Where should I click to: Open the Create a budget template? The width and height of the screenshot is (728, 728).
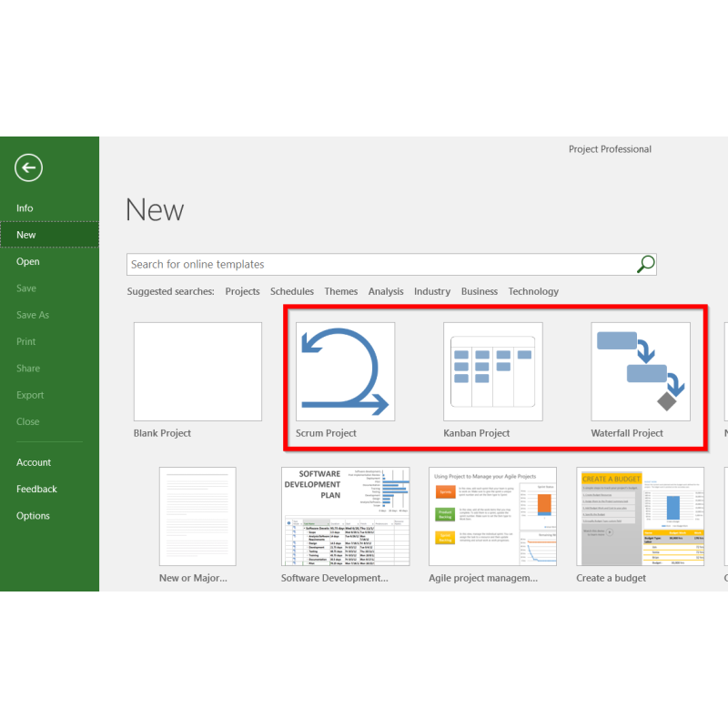[640, 516]
